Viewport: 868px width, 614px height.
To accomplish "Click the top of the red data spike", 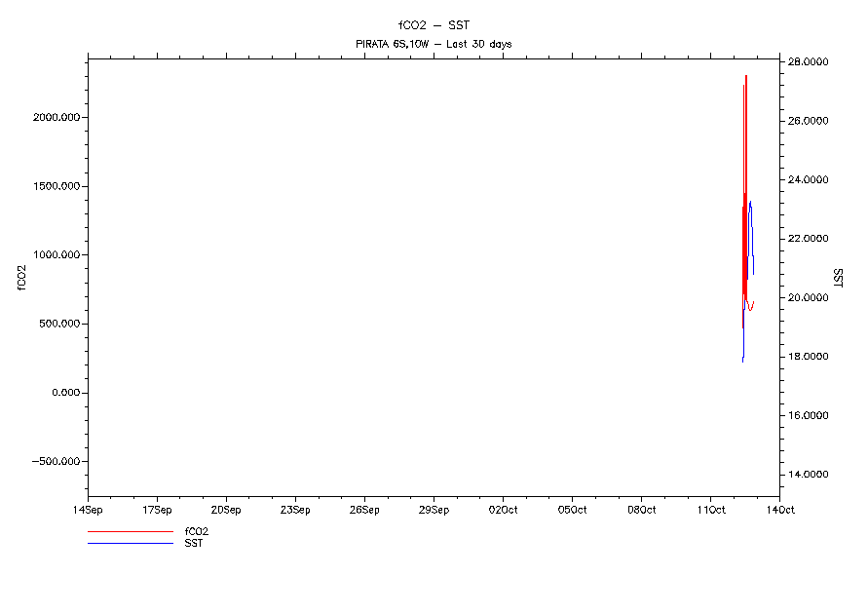I will click(x=746, y=76).
